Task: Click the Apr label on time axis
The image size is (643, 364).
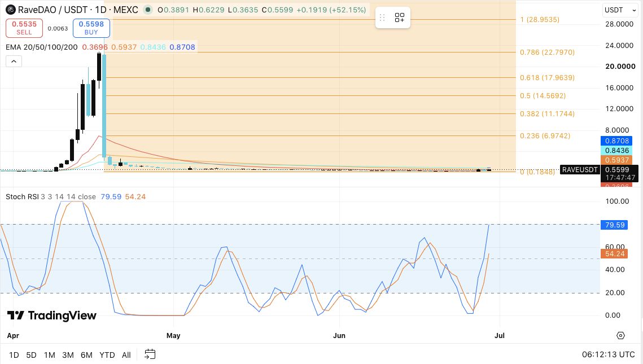Action: (13, 335)
